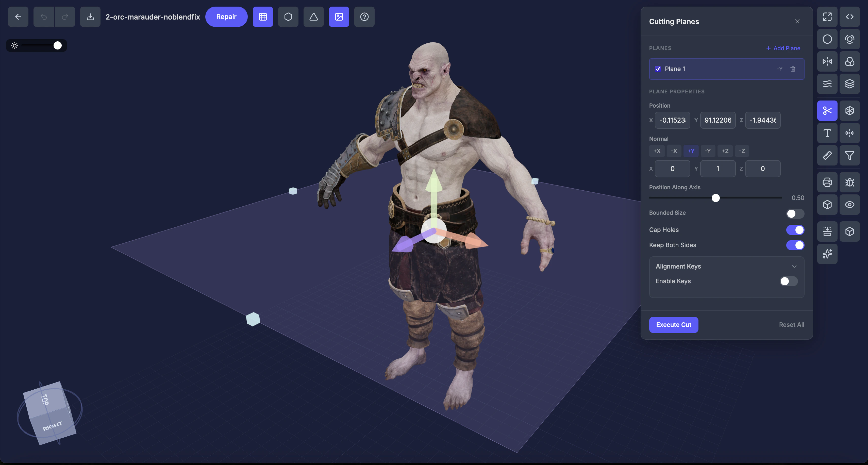Set plane normal to +Z
This screenshot has height=465, width=868.
725,151
